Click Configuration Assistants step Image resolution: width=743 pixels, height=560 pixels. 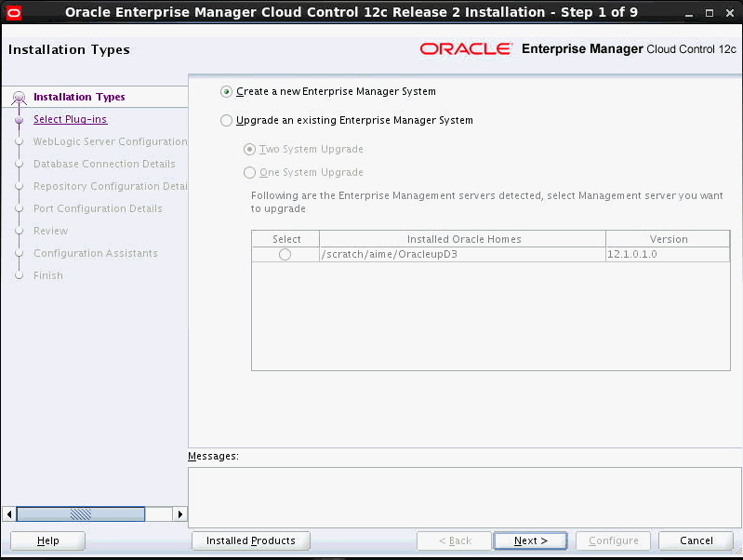coord(95,253)
